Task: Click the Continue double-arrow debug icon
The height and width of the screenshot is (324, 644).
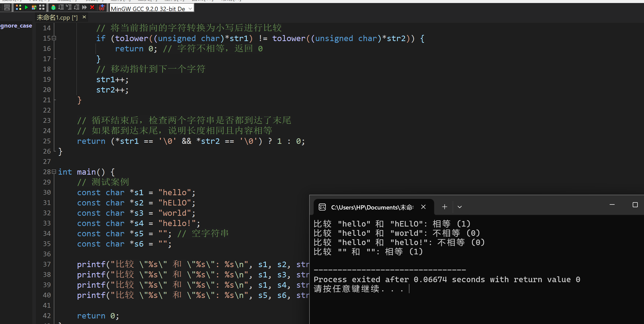Action: [x=85, y=8]
